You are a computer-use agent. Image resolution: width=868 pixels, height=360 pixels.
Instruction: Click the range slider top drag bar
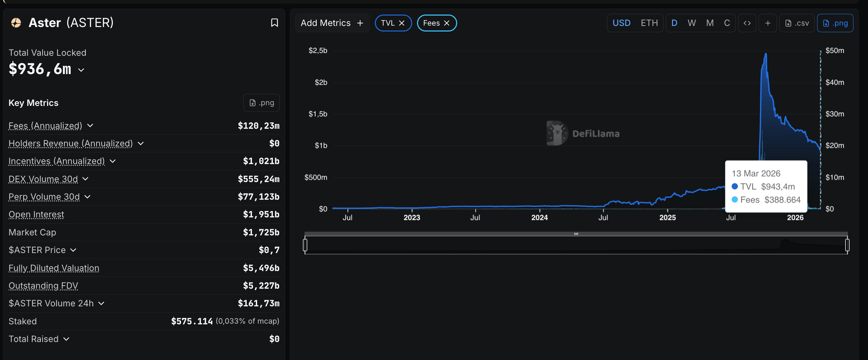(576, 234)
